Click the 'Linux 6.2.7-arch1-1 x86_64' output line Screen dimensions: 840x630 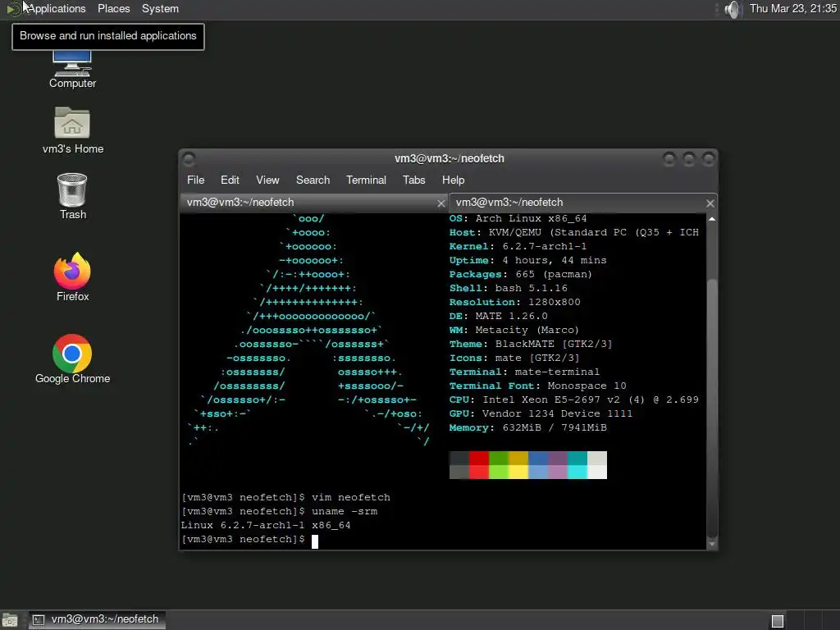(x=266, y=525)
